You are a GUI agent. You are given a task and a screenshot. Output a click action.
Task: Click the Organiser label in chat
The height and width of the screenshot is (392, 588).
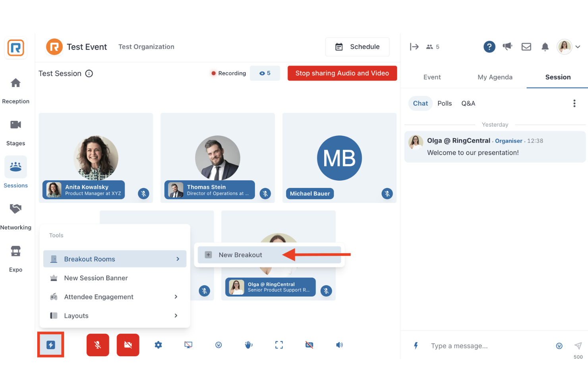coord(509,141)
